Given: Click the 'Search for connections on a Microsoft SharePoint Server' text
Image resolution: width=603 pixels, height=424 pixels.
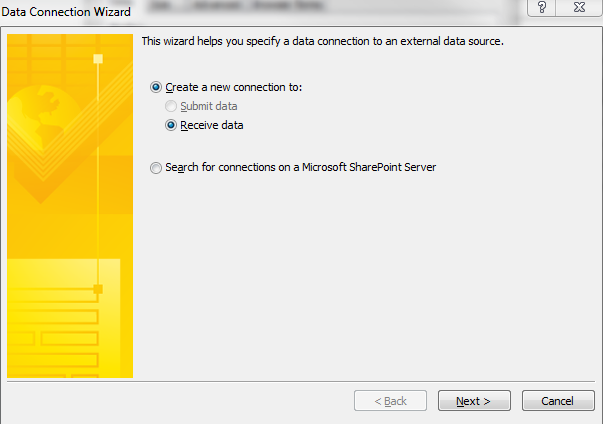Looking at the screenshot, I should pyautogui.click(x=301, y=167).
